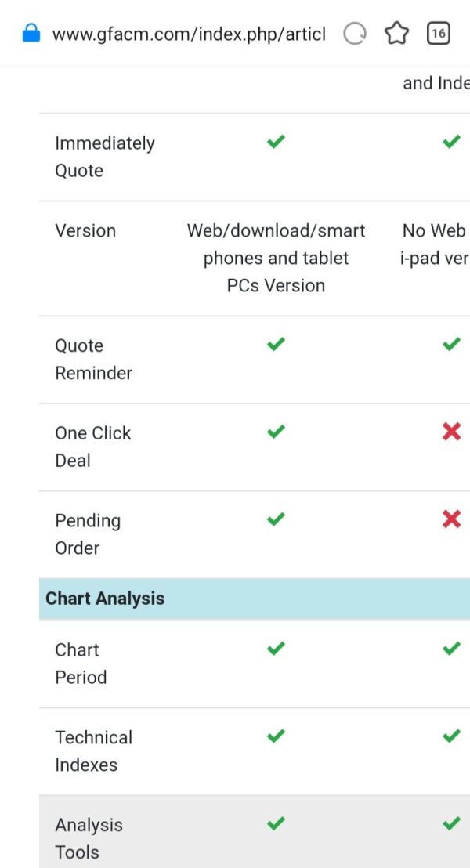The width and height of the screenshot is (470, 868).
Task: Click green check in One Click Deal row
Action: [x=276, y=432]
